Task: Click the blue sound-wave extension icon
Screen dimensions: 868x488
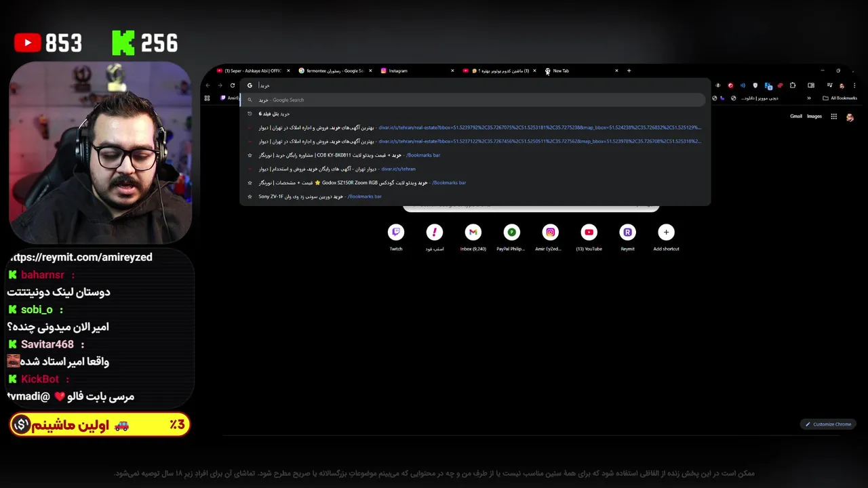Action: coord(743,85)
